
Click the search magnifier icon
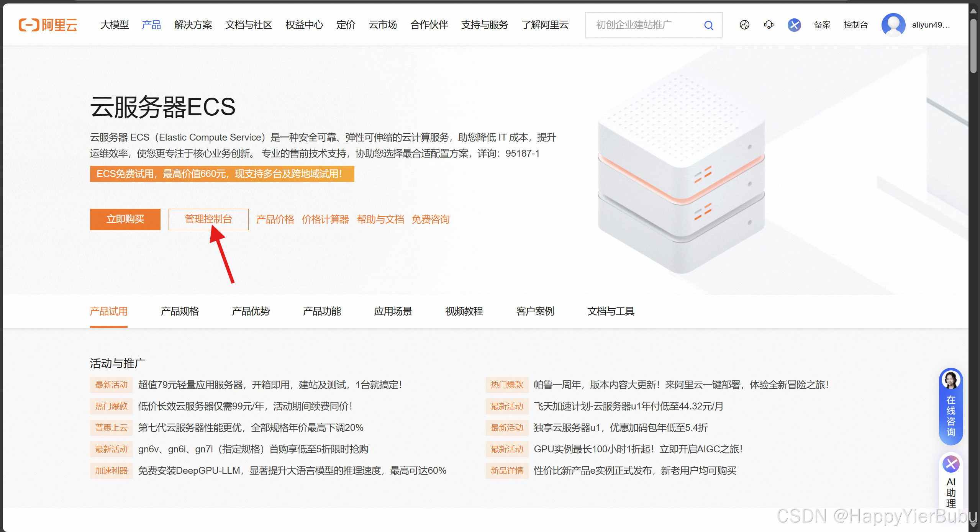tap(708, 25)
